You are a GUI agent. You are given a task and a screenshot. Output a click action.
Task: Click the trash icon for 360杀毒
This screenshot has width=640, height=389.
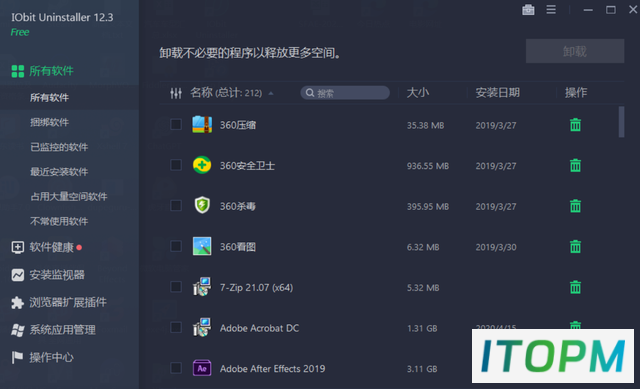[575, 206]
